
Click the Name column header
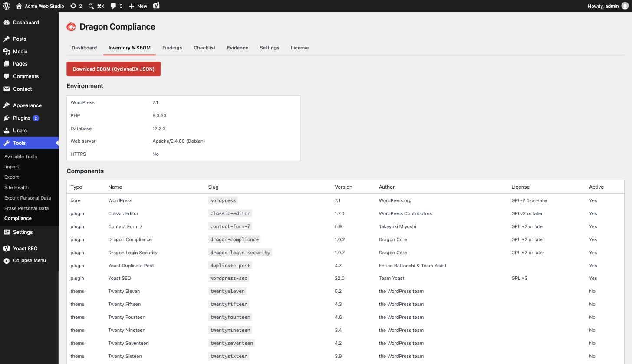(x=115, y=187)
